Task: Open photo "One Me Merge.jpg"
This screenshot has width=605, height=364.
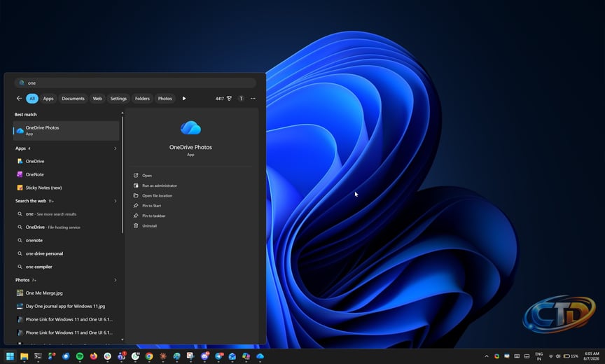Action: 66,293
